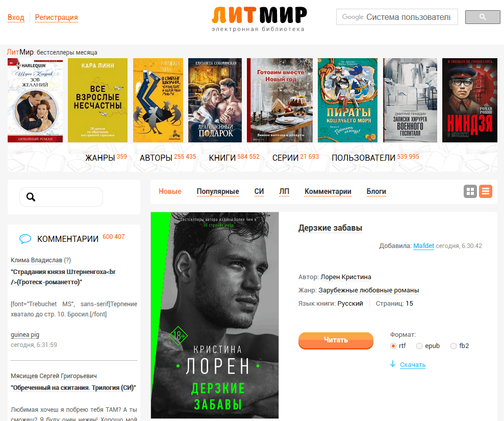Open user Mafdet's profile link
Screen dimensions: 504x421
point(423,246)
